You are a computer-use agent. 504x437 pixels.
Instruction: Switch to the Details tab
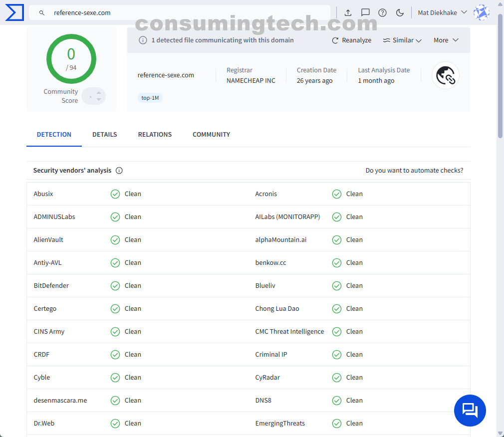[105, 135]
